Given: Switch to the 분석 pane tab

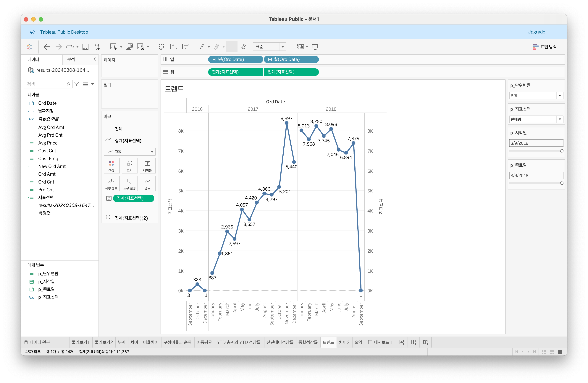Looking at the screenshot, I should (71, 59).
